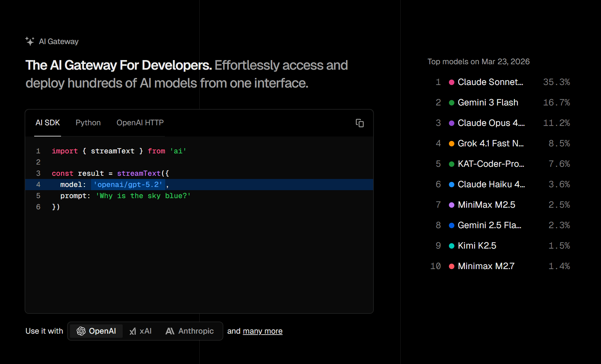Image resolution: width=601 pixels, height=364 pixels.
Task: Copy the code snippet using copy icon
Action: (x=359, y=123)
